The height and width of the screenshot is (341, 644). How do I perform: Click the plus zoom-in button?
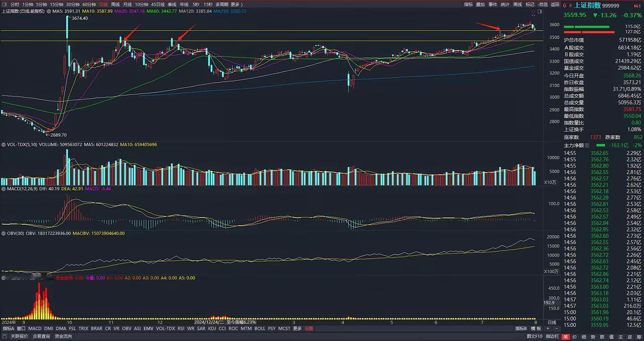[547, 328]
